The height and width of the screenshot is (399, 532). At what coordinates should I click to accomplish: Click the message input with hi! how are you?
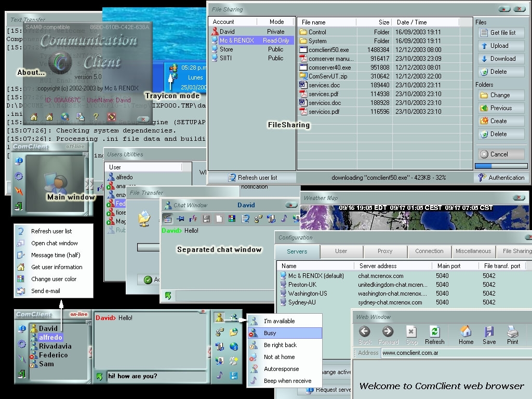tap(156, 376)
